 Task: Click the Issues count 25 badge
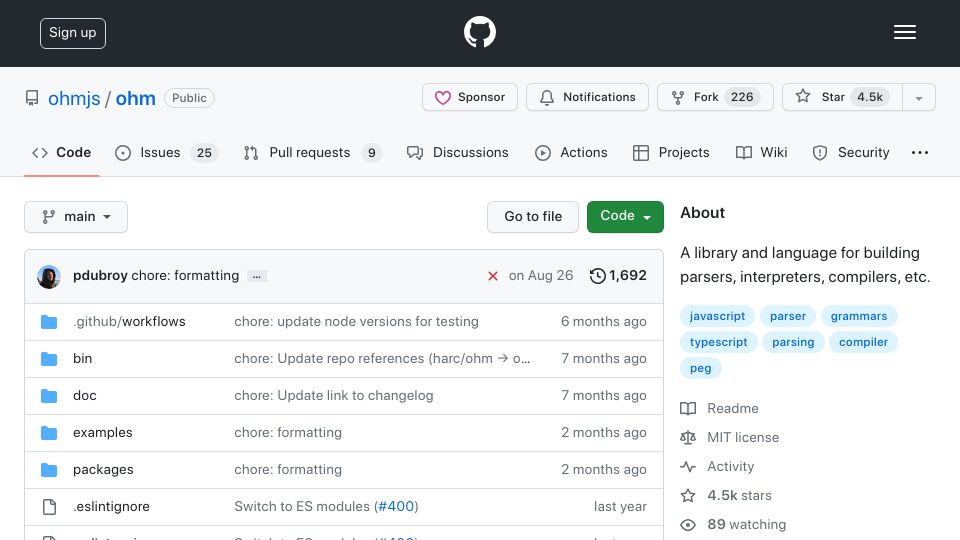click(204, 152)
